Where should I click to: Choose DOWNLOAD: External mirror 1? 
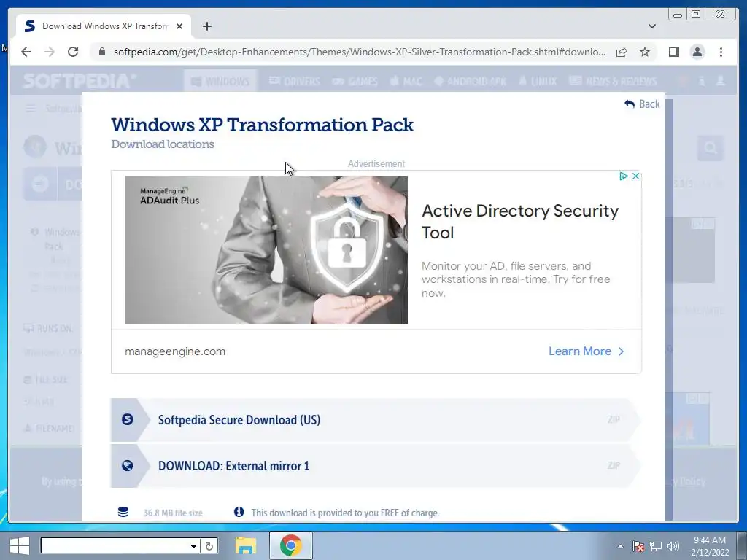tap(374, 466)
